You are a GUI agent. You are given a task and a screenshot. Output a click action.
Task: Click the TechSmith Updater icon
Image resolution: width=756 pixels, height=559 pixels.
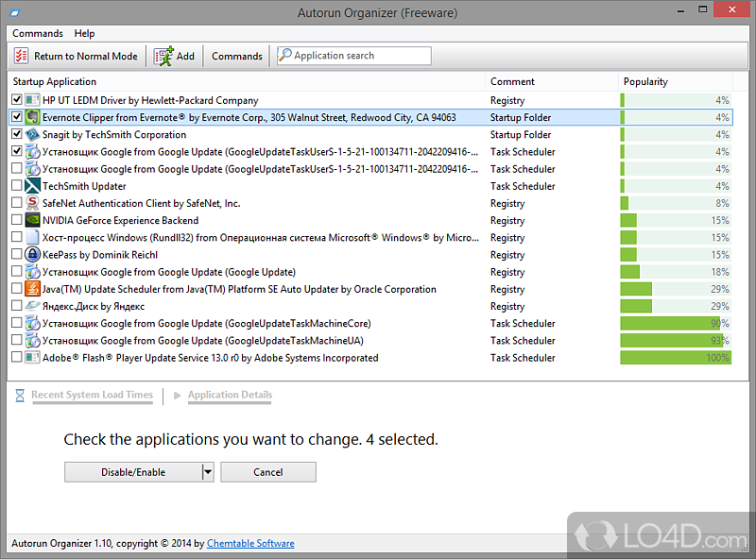click(33, 186)
